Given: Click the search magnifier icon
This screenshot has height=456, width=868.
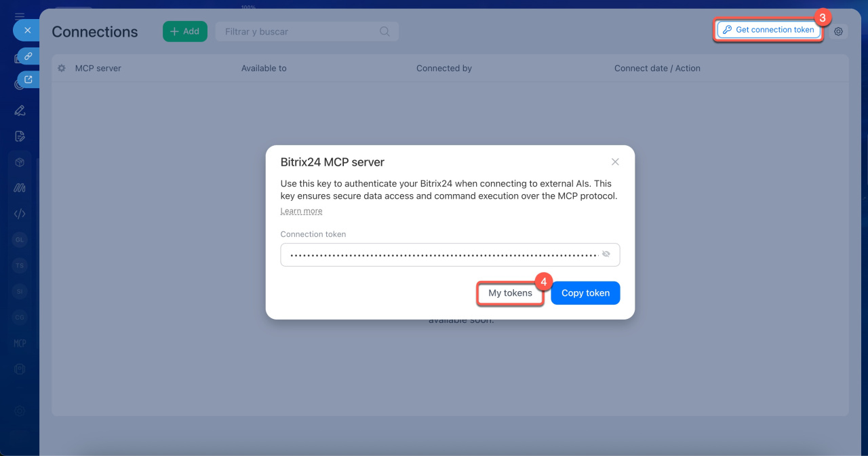Looking at the screenshot, I should (x=384, y=31).
